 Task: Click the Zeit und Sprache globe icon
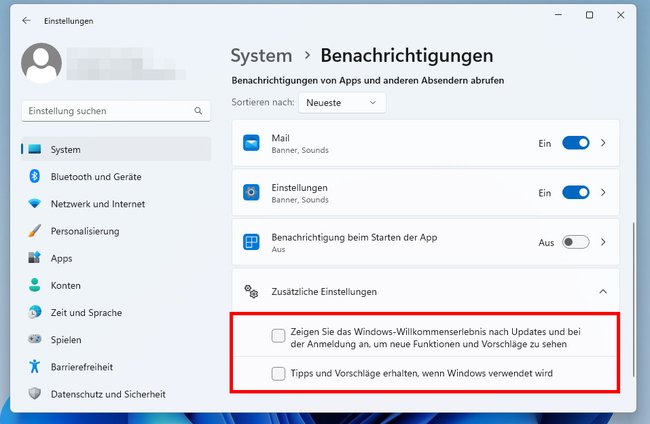(x=35, y=312)
